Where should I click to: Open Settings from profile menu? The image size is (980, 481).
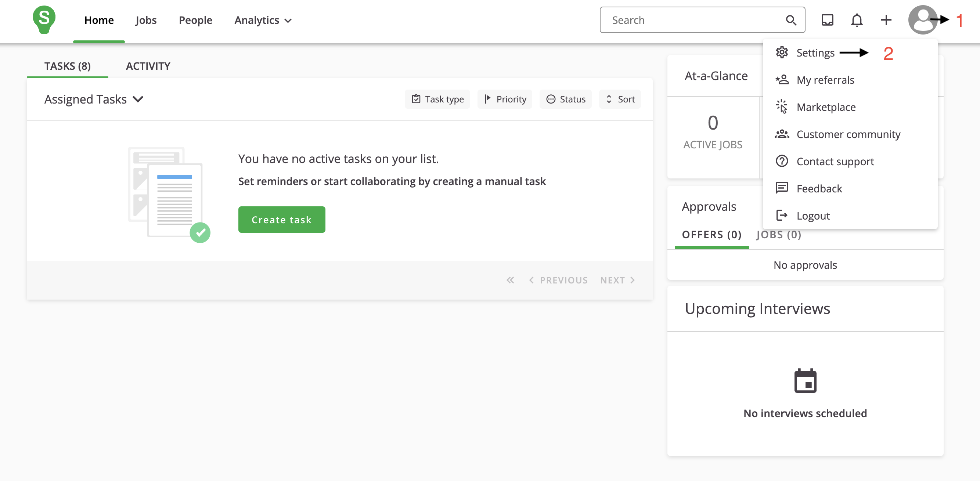coord(815,53)
